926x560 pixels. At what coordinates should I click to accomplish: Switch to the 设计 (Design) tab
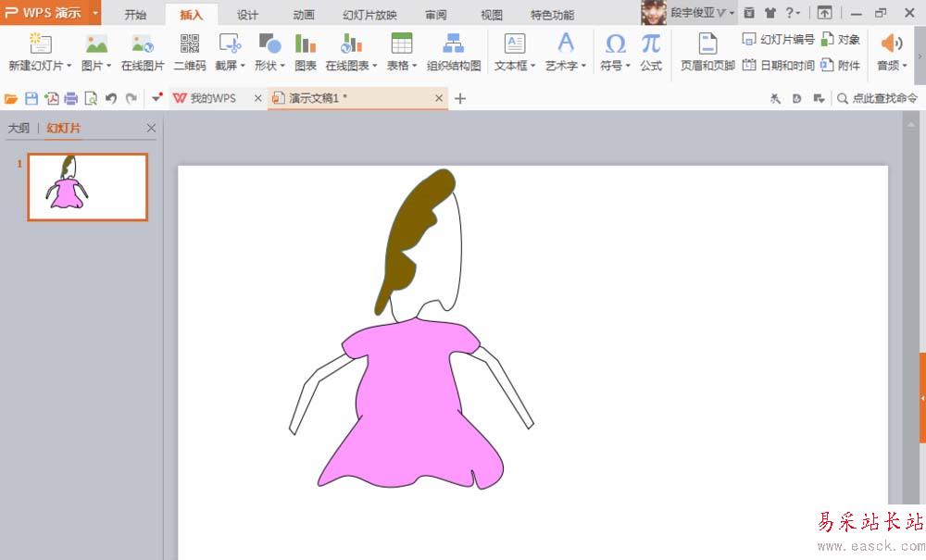pyautogui.click(x=247, y=15)
